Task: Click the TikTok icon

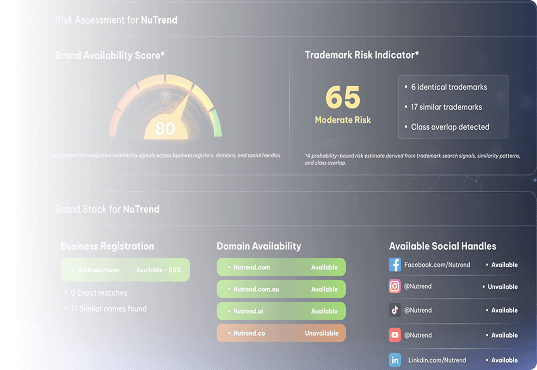Action: point(395,310)
